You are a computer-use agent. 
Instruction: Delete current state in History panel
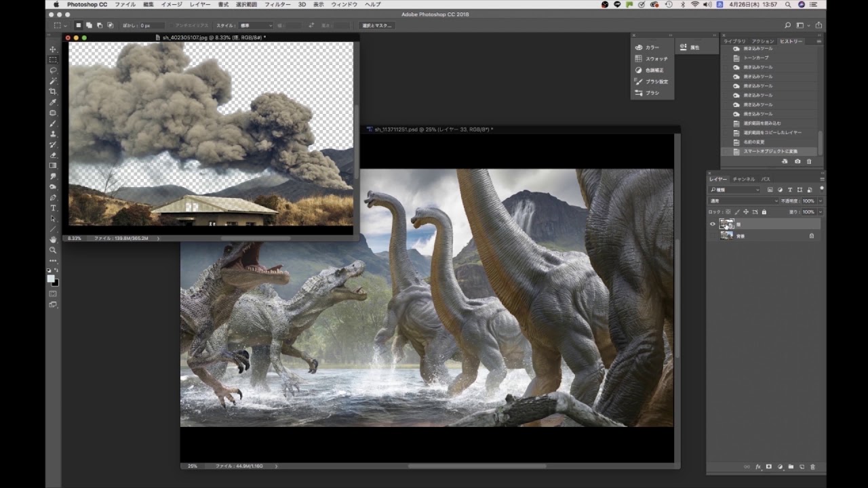coord(808,161)
